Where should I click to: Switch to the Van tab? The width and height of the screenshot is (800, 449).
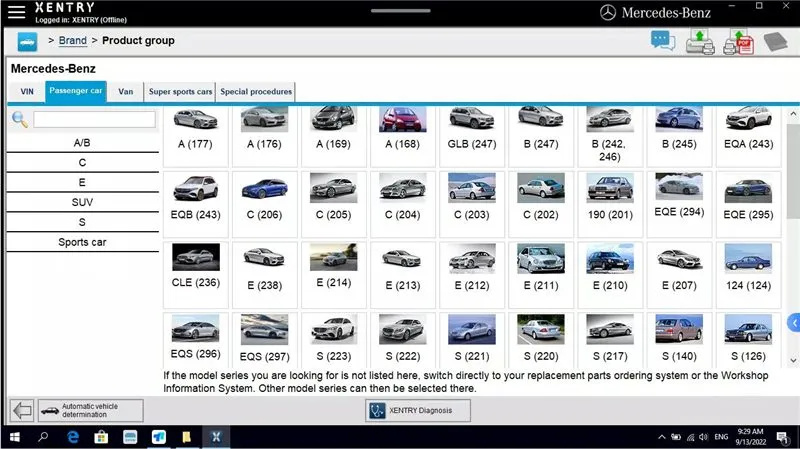tap(126, 92)
